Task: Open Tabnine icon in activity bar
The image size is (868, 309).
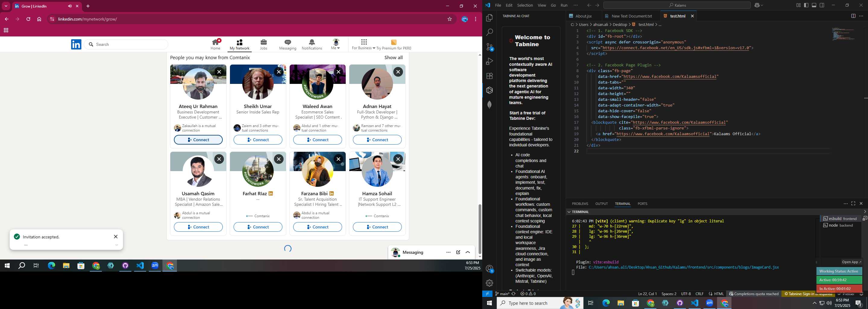Action: [489, 91]
